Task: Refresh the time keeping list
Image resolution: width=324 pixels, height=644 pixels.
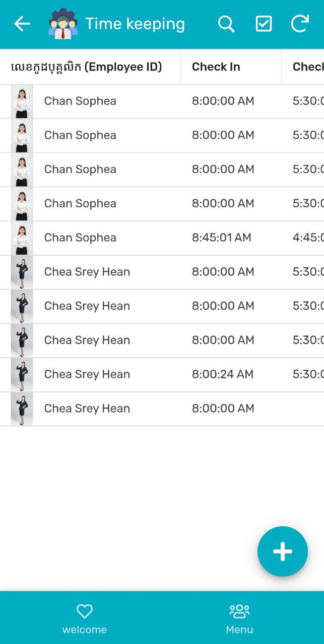Action: [x=300, y=24]
